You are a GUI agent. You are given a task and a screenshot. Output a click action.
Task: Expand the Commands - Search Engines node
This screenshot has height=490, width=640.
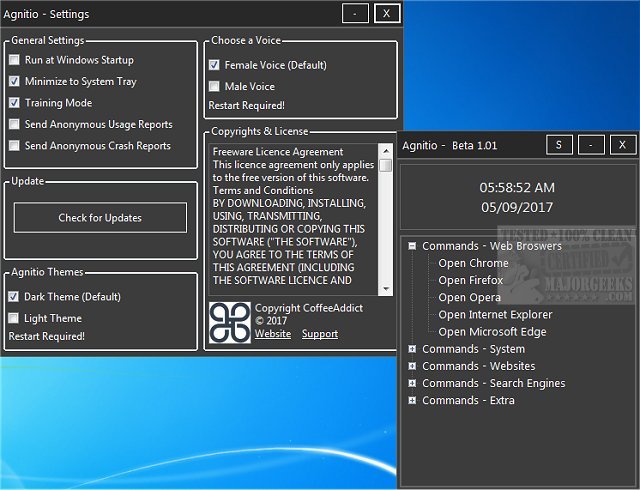click(x=412, y=383)
